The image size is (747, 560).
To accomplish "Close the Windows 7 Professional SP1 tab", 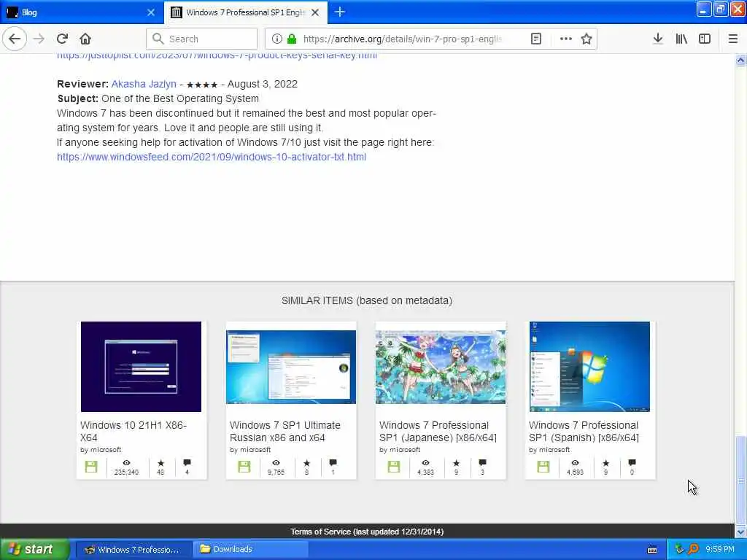I will (315, 12).
